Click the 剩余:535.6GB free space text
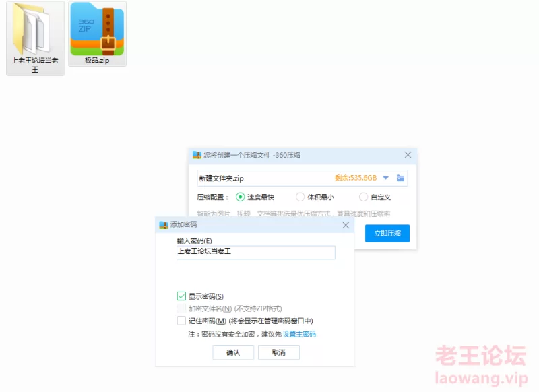This screenshot has width=539, height=392. pos(356,178)
